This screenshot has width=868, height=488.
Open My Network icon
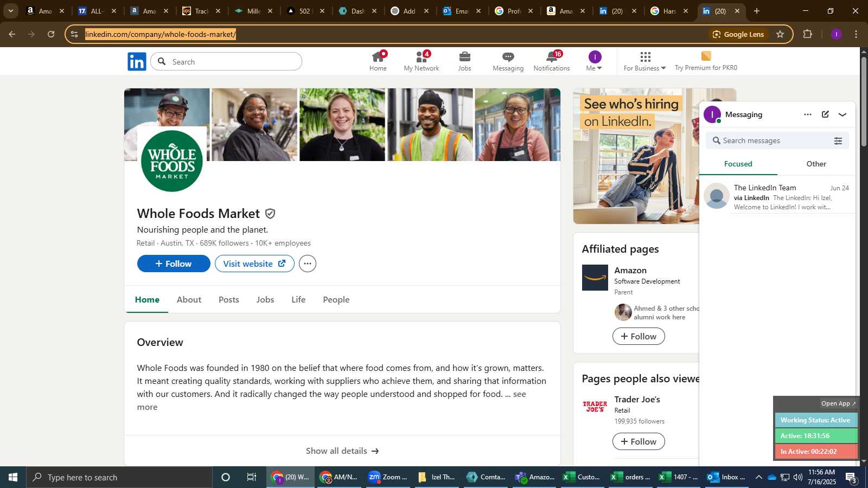point(422,61)
